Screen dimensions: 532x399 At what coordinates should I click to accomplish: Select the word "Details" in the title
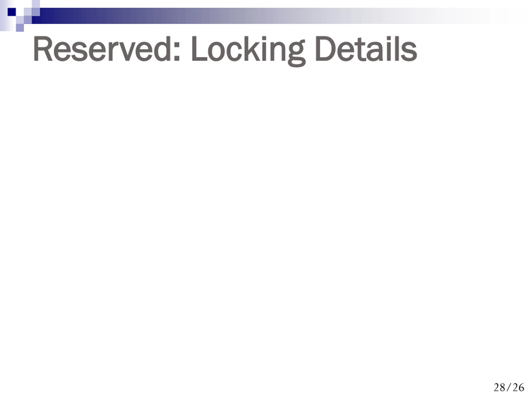(366, 49)
